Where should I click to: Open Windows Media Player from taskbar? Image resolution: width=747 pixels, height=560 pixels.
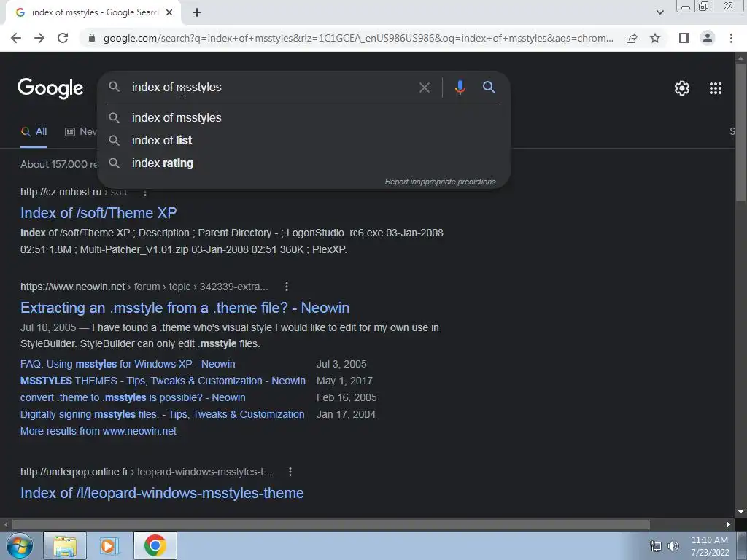tap(109, 545)
